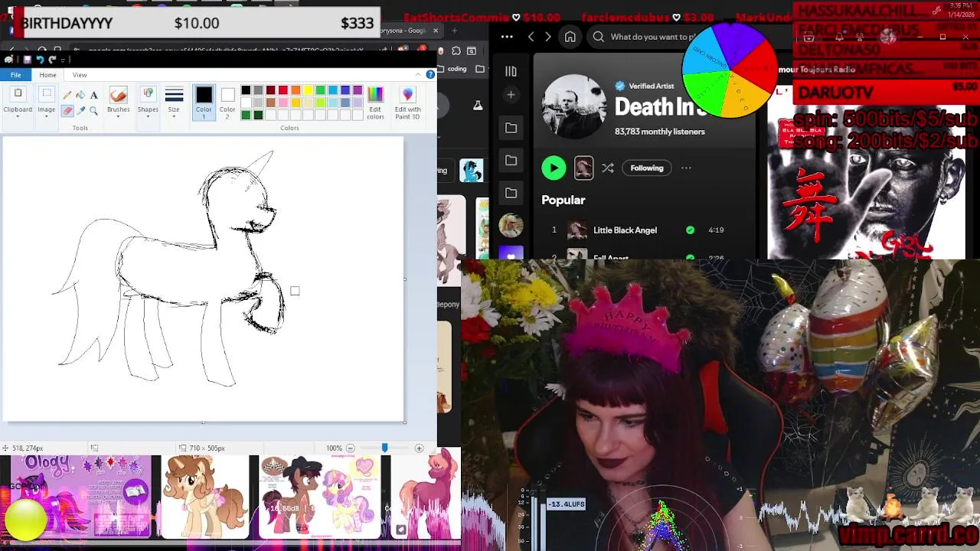
Task: Open the three-dot menu at Spotify top-left
Action: tap(507, 37)
